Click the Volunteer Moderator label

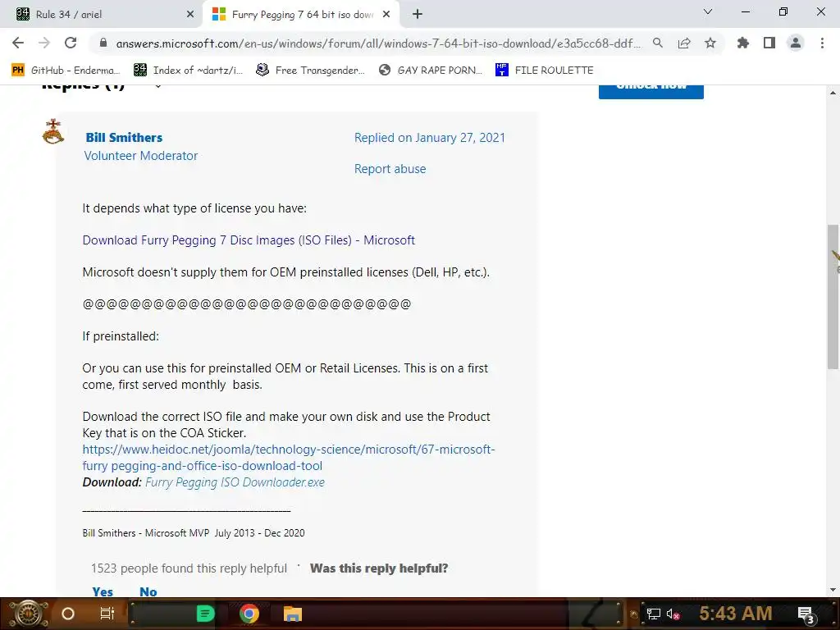[140, 155]
